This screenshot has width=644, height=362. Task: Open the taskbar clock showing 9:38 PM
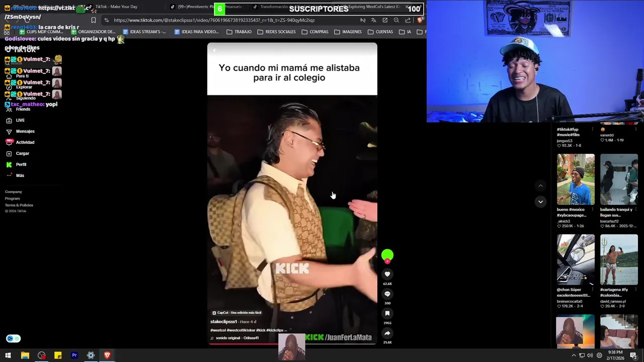click(615, 355)
